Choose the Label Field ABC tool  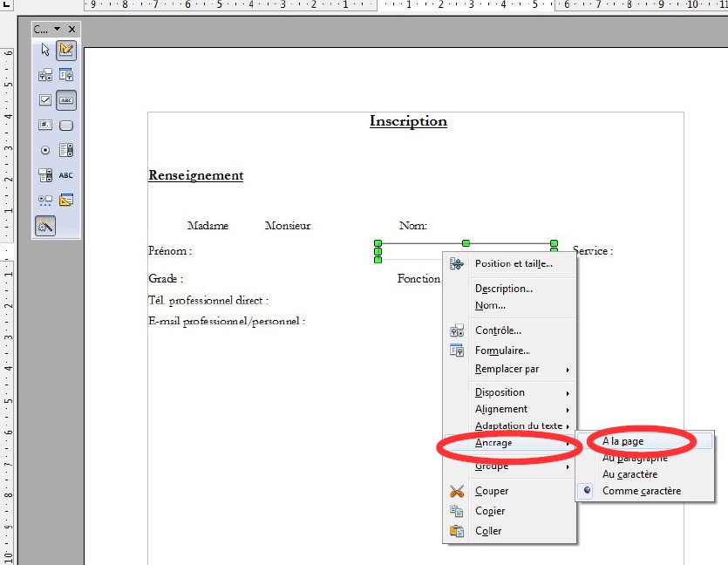(66, 175)
